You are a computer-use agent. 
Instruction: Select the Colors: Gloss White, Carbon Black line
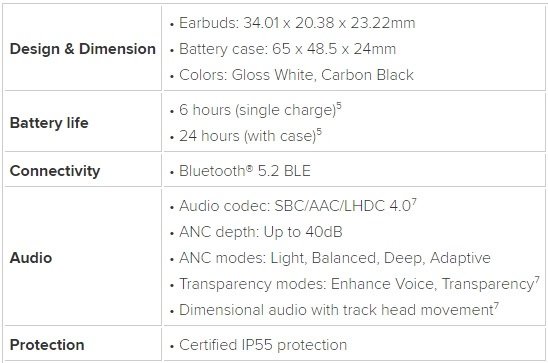point(296,75)
